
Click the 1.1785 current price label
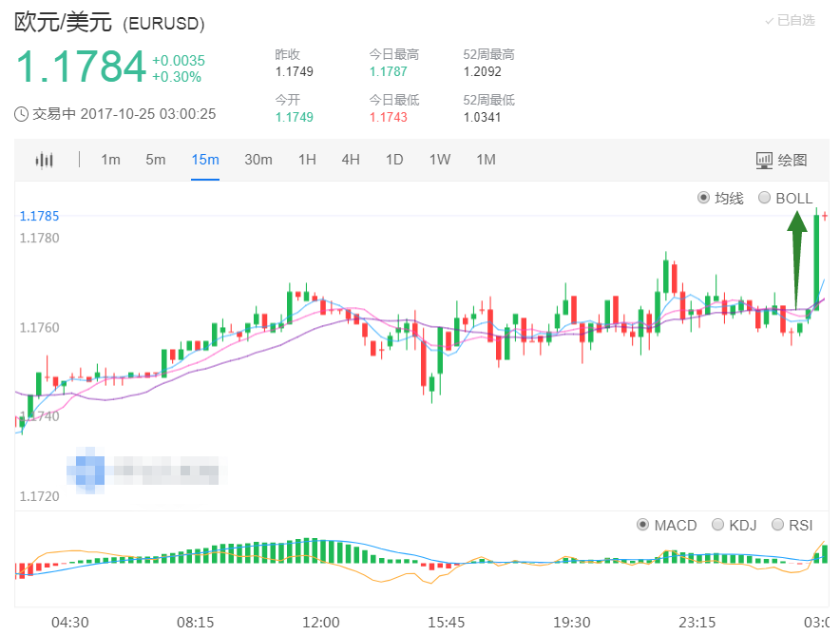click(39, 216)
